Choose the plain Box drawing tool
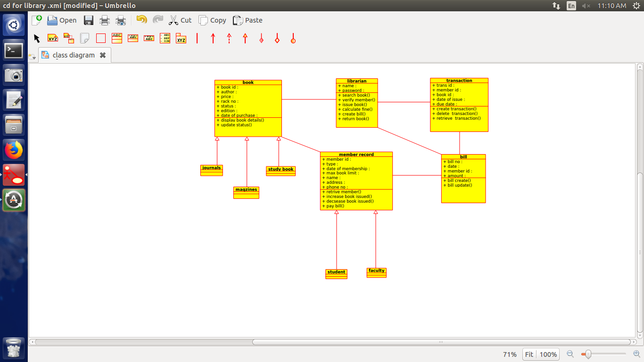Viewport: 644px width, 362px height. (x=101, y=38)
